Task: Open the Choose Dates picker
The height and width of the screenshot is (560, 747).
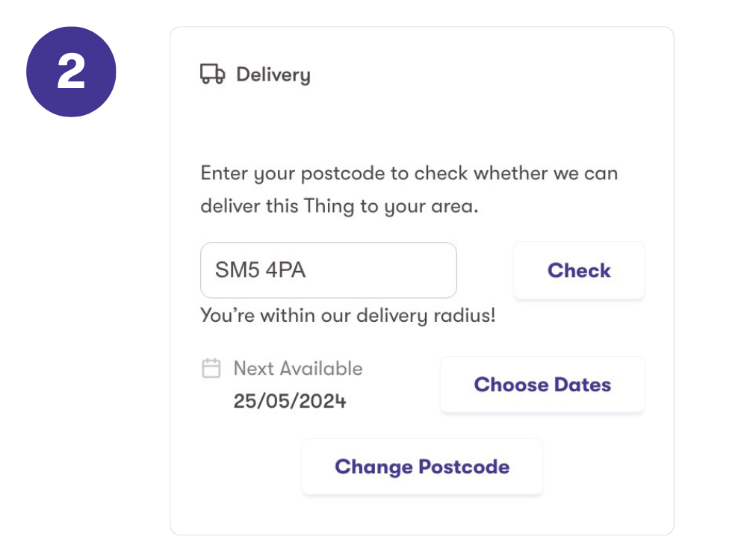Action: point(542,385)
